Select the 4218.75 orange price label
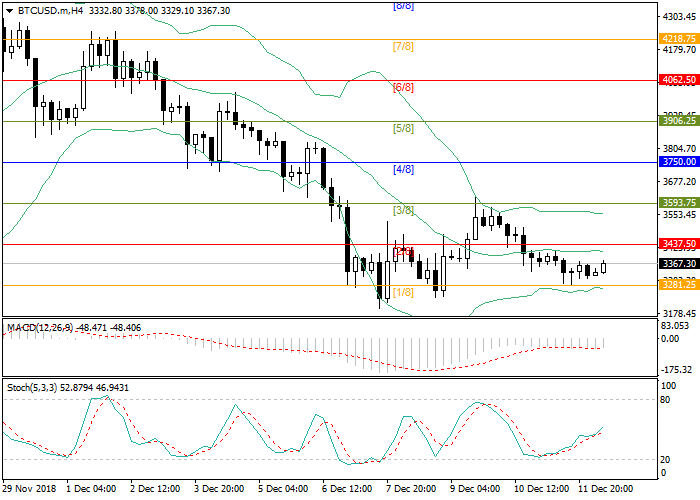 [679, 39]
